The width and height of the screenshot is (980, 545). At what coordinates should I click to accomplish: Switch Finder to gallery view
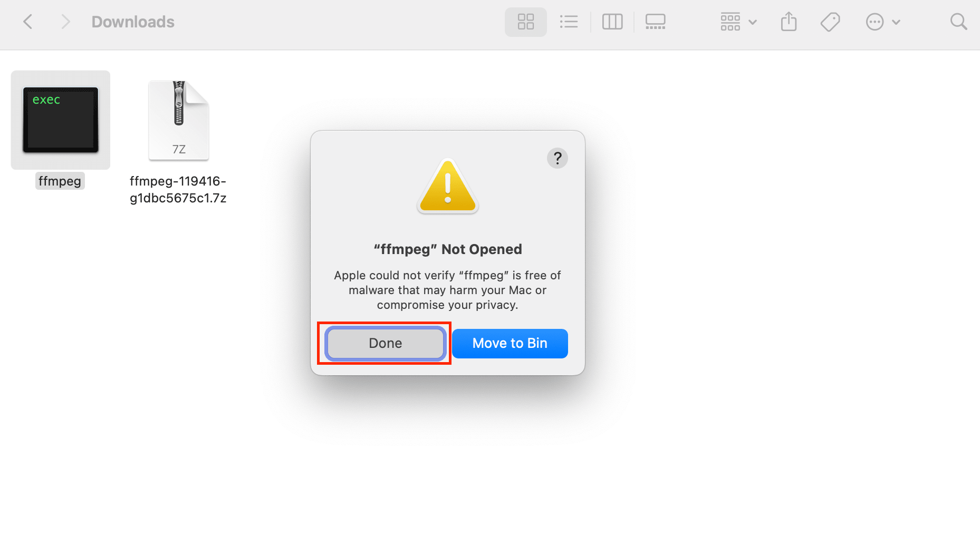tap(656, 22)
